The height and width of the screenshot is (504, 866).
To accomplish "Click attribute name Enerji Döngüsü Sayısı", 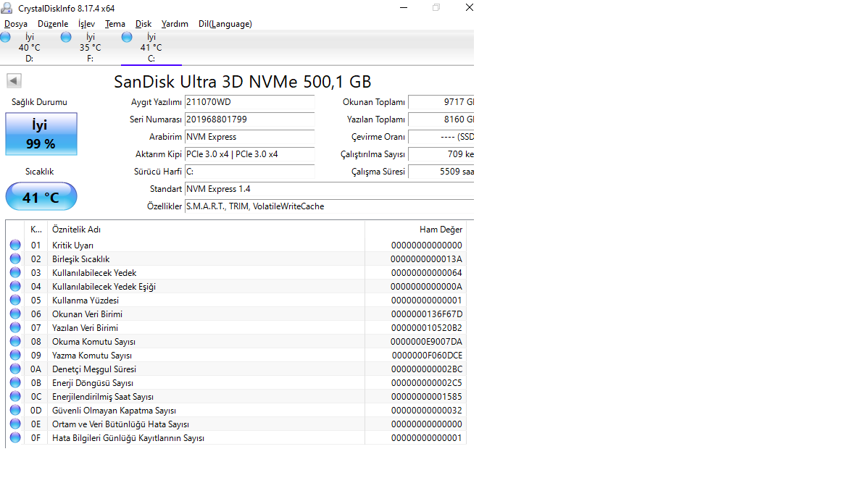I will point(93,383).
